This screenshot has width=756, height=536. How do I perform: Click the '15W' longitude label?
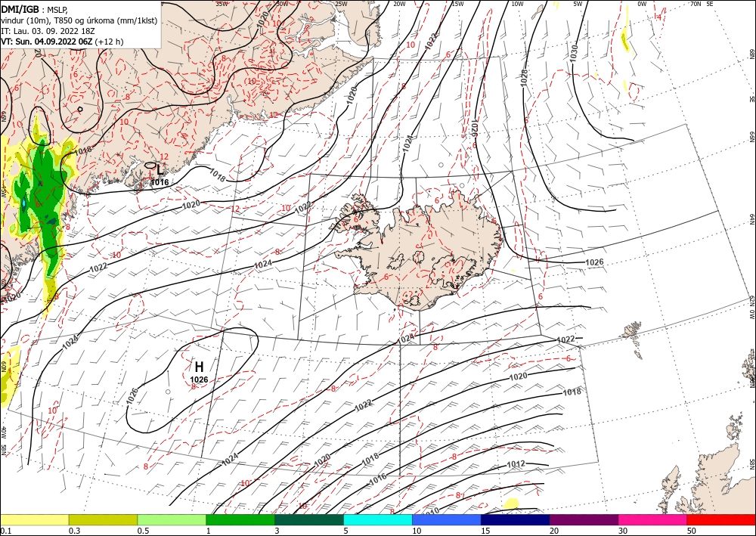click(x=457, y=4)
